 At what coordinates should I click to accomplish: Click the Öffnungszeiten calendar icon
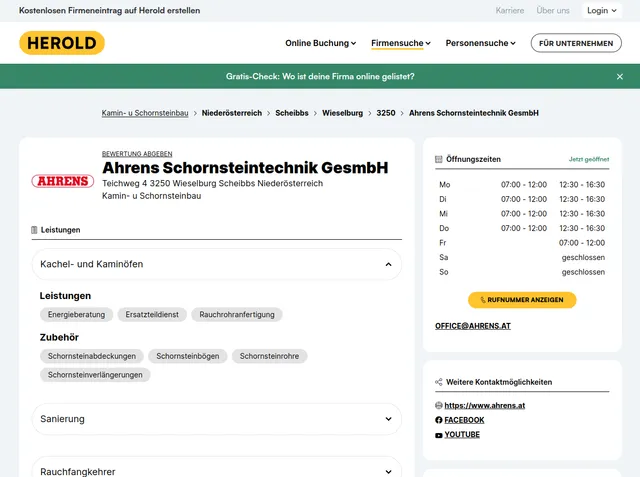click(x=439, y=159)
